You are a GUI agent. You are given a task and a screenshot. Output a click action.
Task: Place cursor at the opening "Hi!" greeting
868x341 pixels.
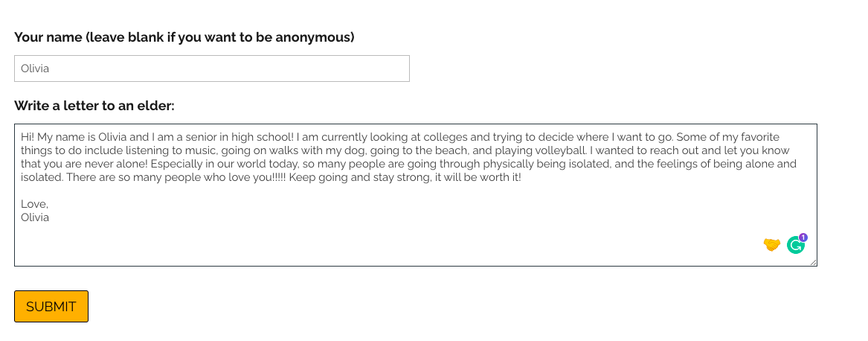[28, 136]
